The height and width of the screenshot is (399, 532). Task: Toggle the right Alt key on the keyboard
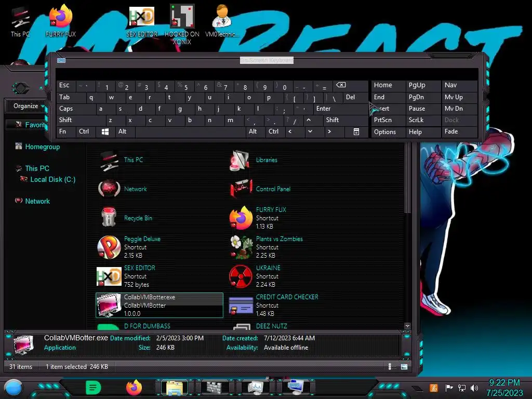click(255, 131)
